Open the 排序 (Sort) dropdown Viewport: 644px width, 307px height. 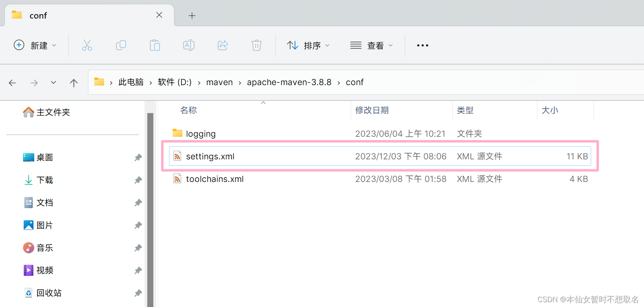click(308, 45)
